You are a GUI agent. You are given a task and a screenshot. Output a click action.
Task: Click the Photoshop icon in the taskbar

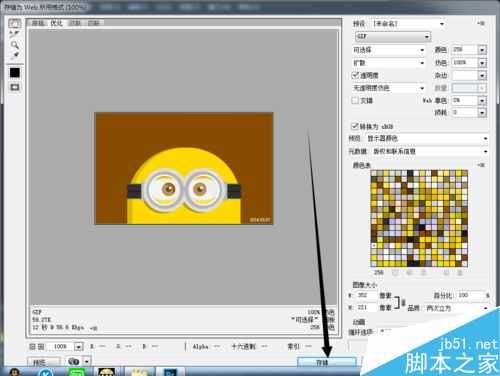point(170,372)
